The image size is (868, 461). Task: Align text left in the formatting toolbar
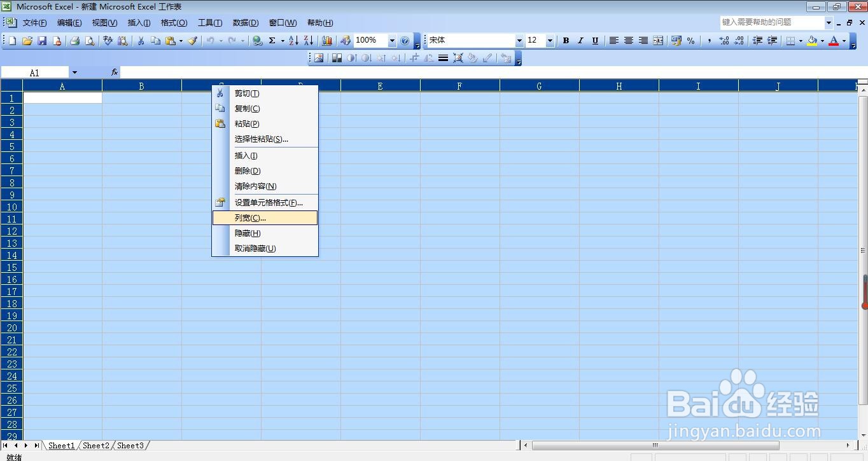tap(614, 41)
